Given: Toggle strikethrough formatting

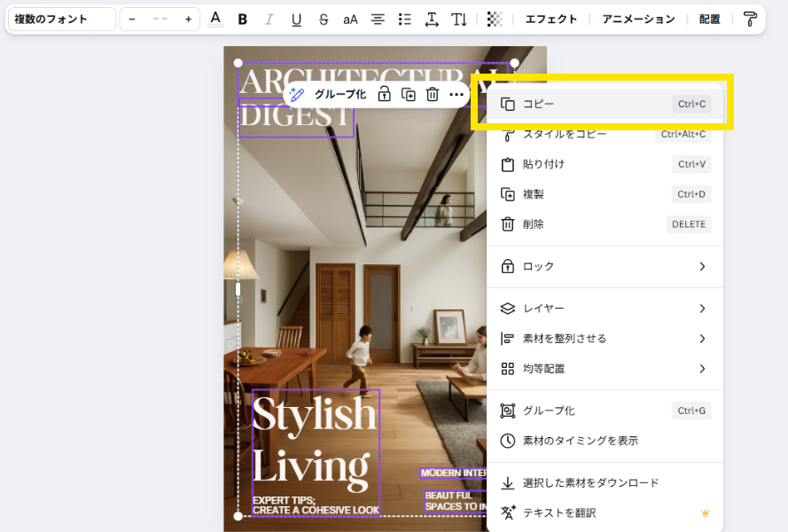Looking at the screenshot, I should pyautogui.click(x=323, y=20).
